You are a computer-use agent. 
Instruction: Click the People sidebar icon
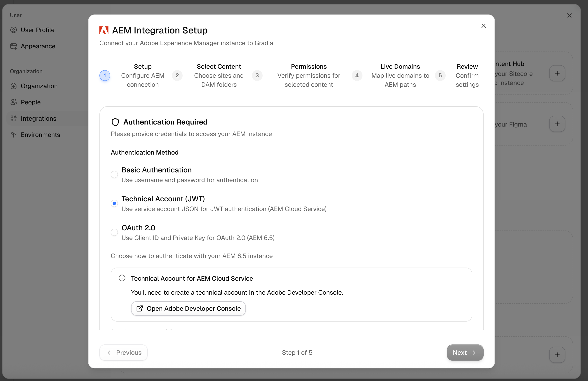point(14,102)
